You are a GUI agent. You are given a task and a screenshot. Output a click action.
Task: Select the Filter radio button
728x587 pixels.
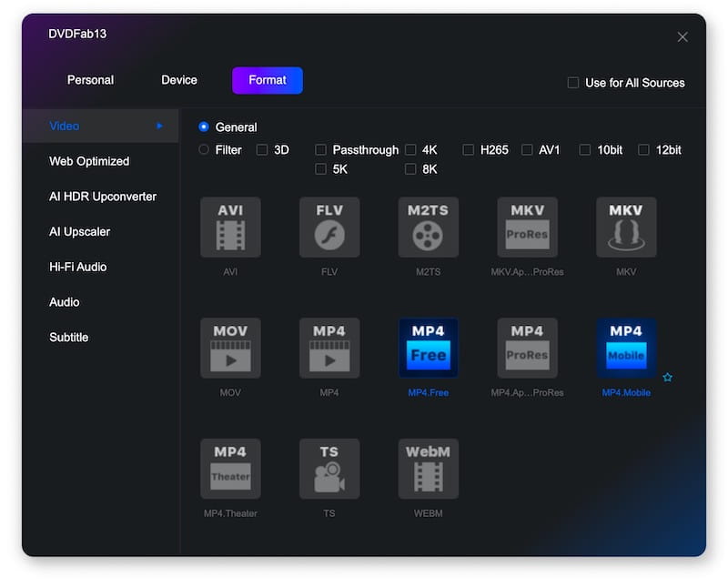point(203,149)
